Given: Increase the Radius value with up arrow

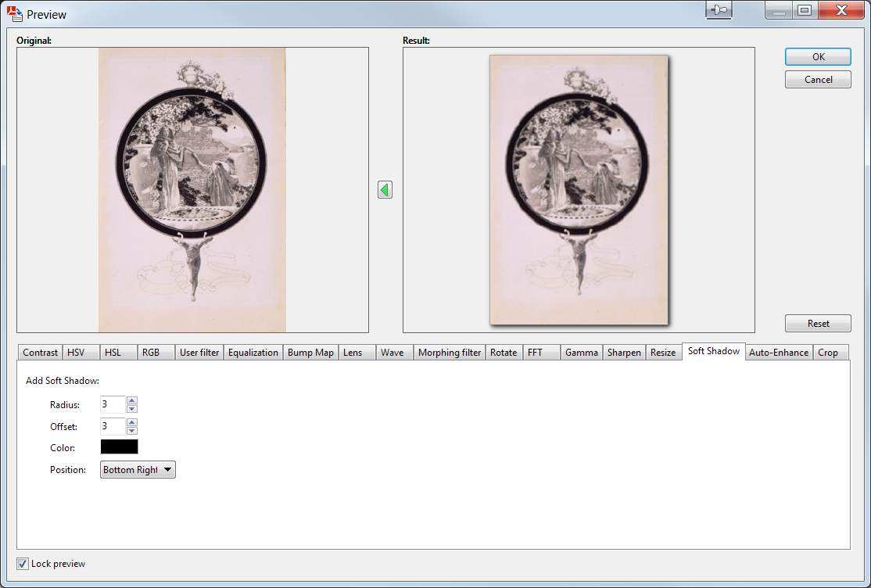Looking at the screenshot, I should pyautogui.click(x=131, y=400).
